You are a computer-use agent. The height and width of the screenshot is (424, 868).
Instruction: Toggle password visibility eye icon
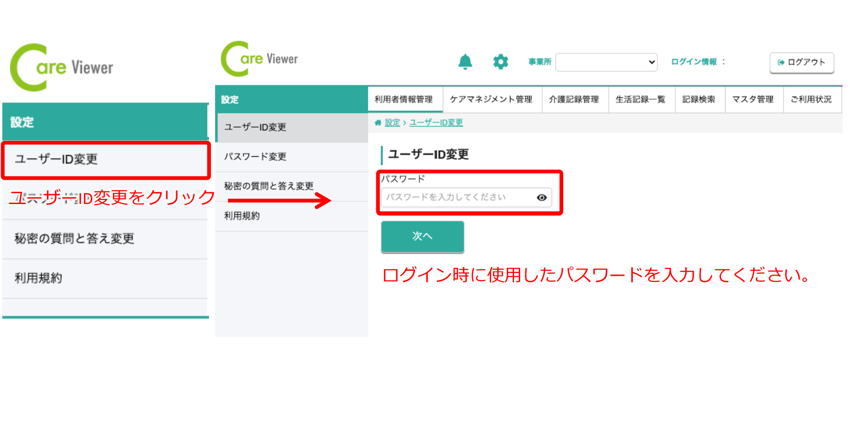[542, 197]
